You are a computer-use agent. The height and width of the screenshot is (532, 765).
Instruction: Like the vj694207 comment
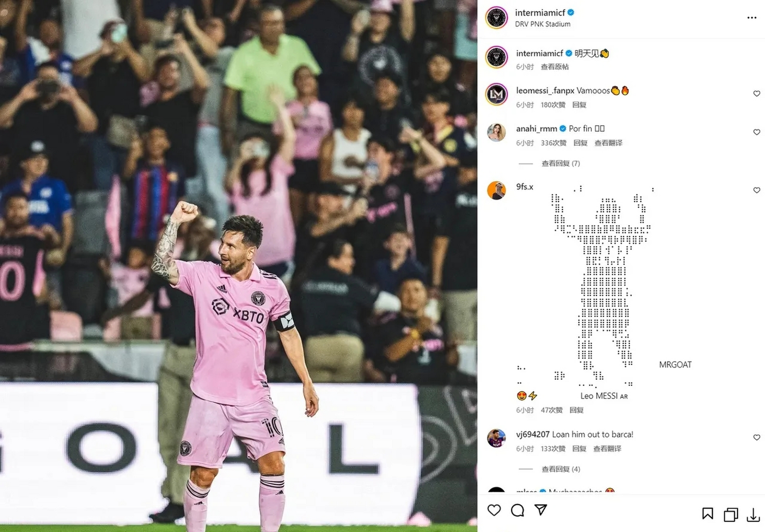[757, 437]
